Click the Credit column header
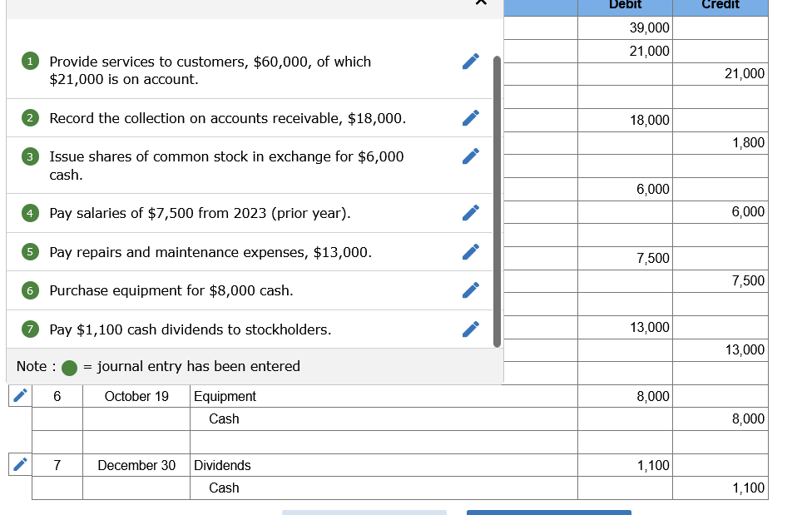 click(720, 6)
